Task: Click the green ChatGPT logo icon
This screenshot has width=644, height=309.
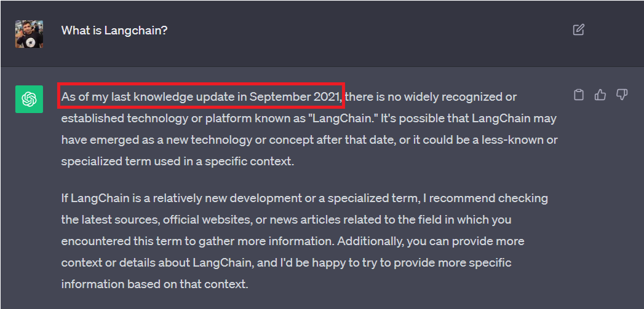Action: tap(29, 99)
